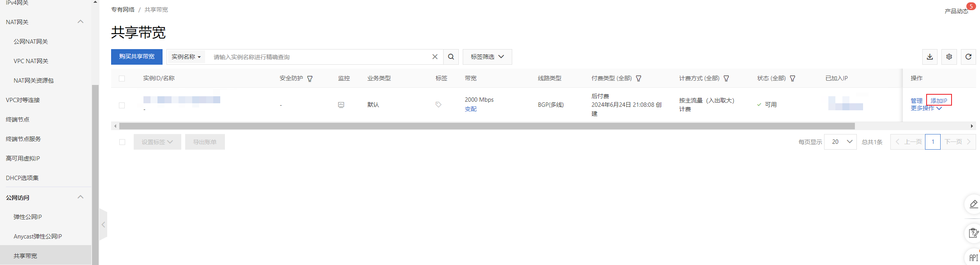The height and width of the screenshot is (265, 980).
Task: Open the API floating icon
Action: coord(973,257)
